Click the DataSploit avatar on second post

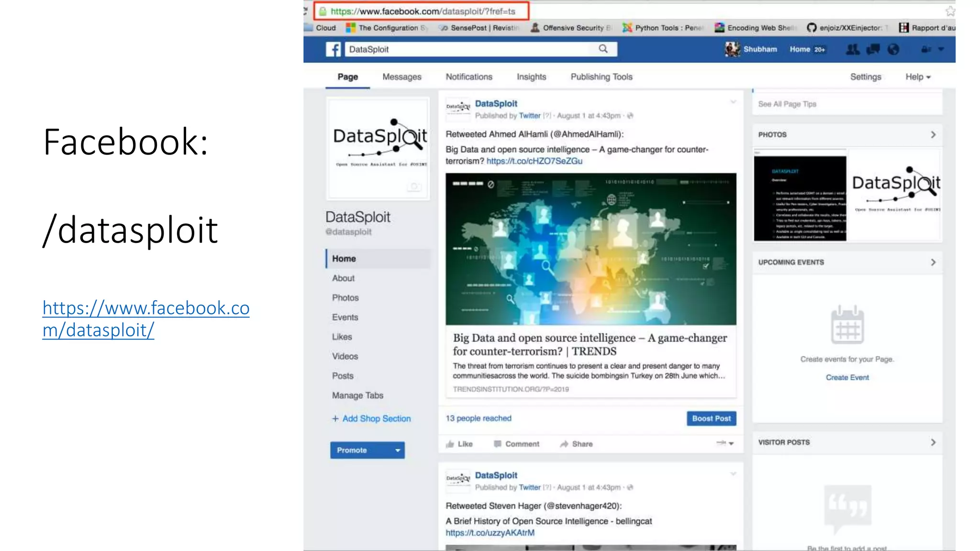[x=458, y=481]
